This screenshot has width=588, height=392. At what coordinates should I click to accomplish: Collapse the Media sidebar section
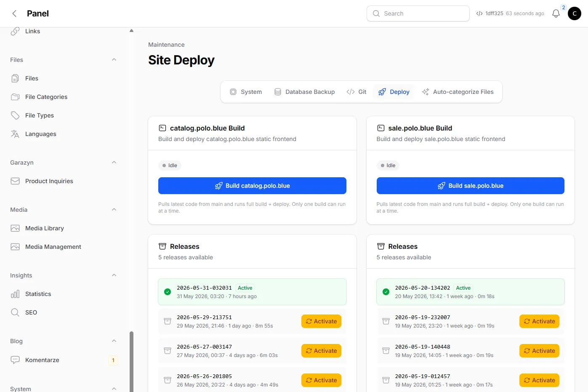coord(114,210)
